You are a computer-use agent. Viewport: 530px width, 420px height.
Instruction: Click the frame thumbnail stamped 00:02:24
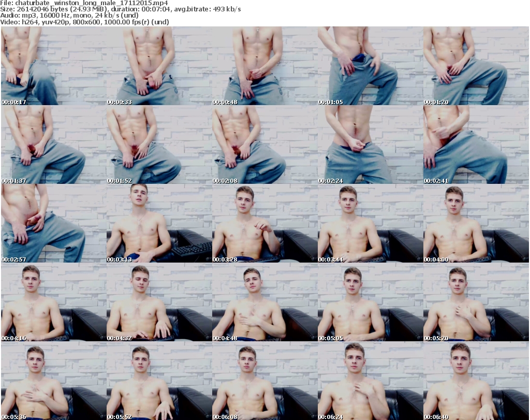pos(370,144)
